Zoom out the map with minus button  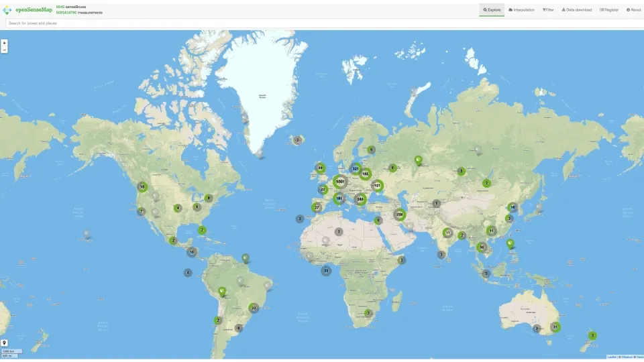[x=4, y=50]
